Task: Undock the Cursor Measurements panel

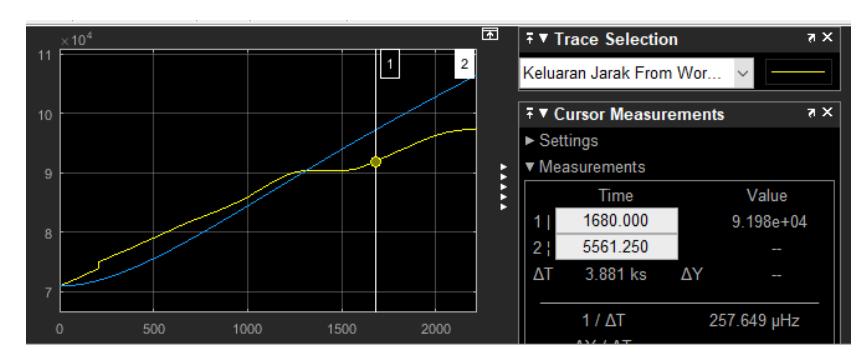Action: point(811,113)
